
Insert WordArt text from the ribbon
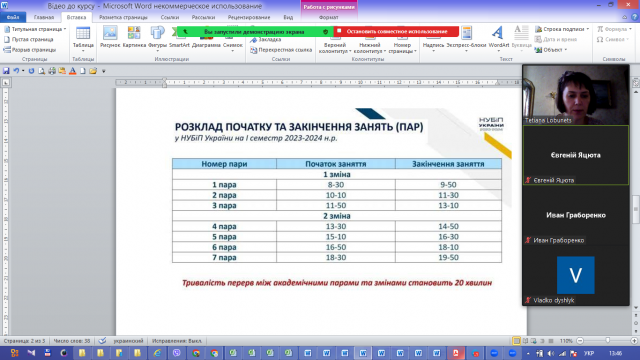(498, 38)
